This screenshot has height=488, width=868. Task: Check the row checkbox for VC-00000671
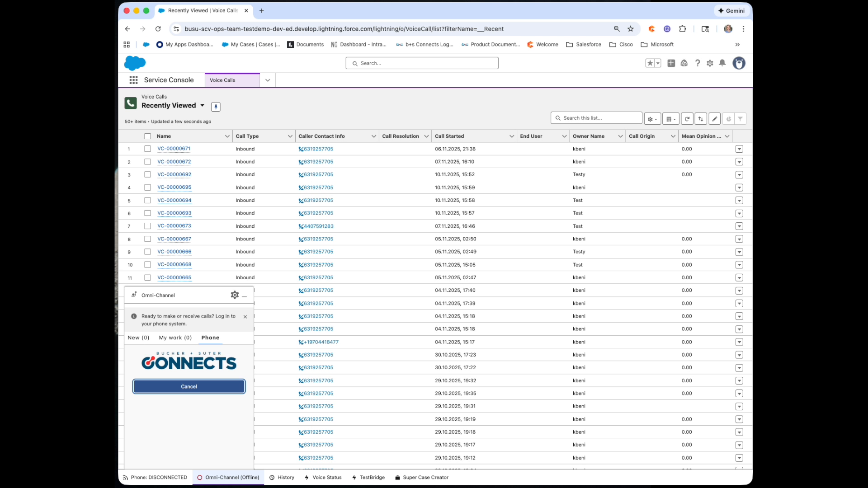(x=147, y=149)
